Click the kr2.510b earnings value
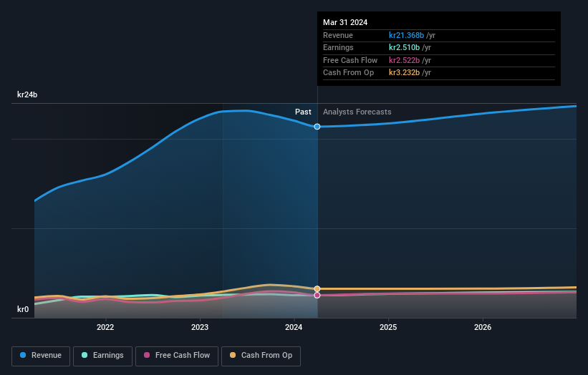 404,47
